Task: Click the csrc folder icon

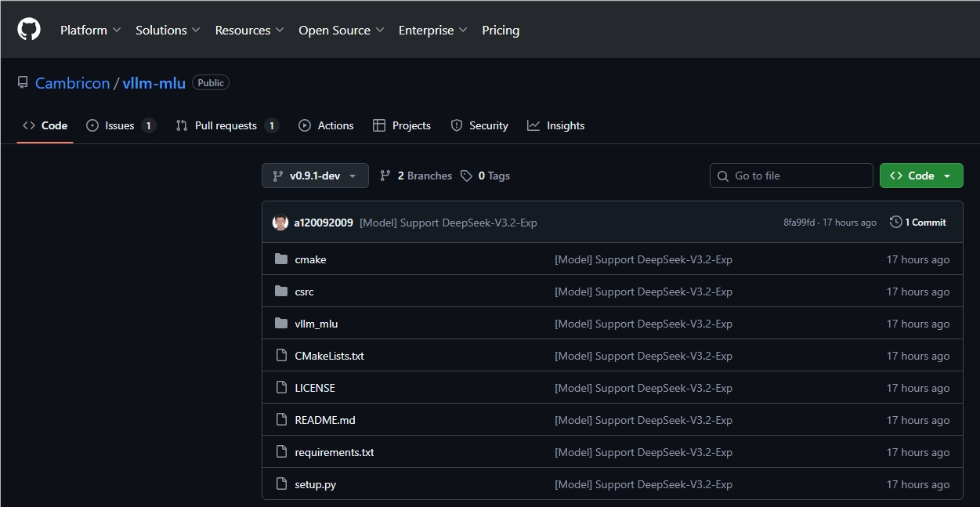Action: point(281,292)
